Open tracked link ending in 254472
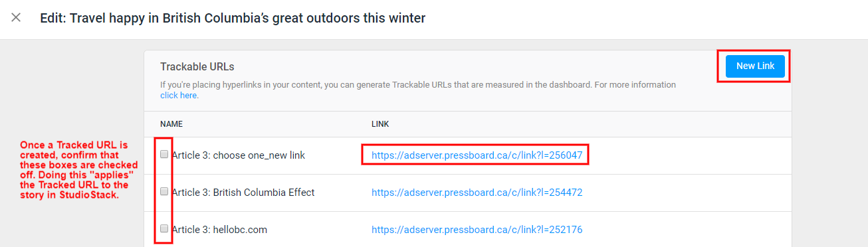The image size is (868, 247). (x=477, y=193)
